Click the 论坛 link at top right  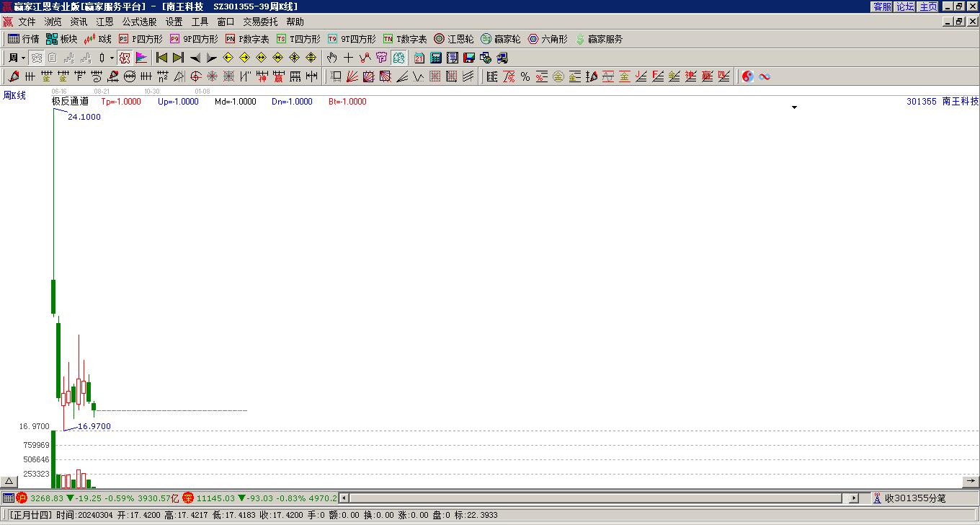[x=905, y=6]
